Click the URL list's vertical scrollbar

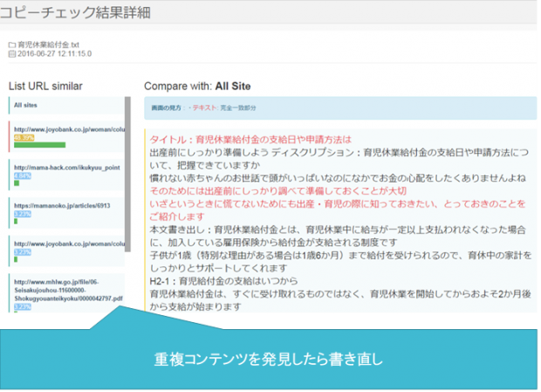click(128, 175)
